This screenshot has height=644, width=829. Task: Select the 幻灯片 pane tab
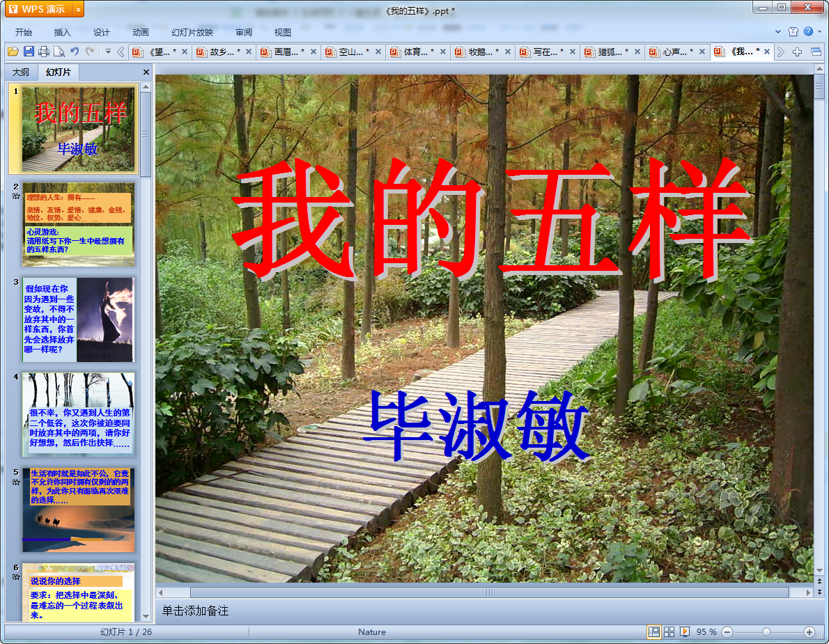point(58,72)
